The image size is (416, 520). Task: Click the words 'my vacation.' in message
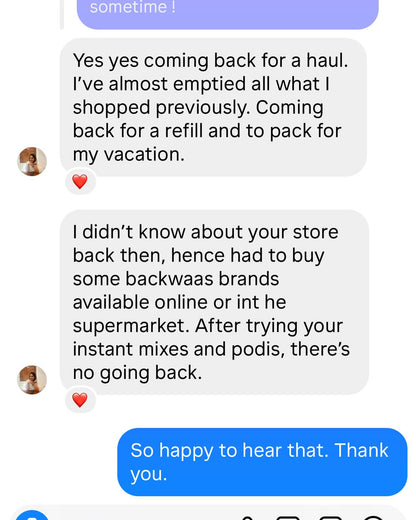tap(129, 155)
